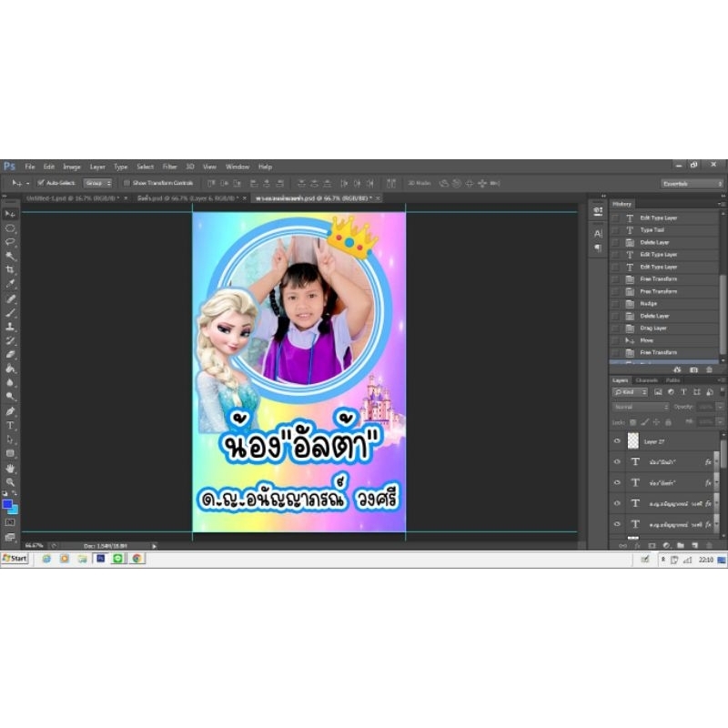The height and width of the screenshot is (728, 728).
Task: Open the collapsed Character panel icon
Action: pyautogui.click(x=598, y=233)
